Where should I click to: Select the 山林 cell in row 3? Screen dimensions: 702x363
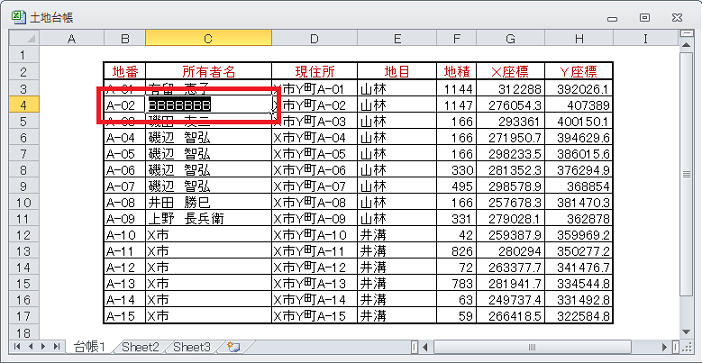397,89
